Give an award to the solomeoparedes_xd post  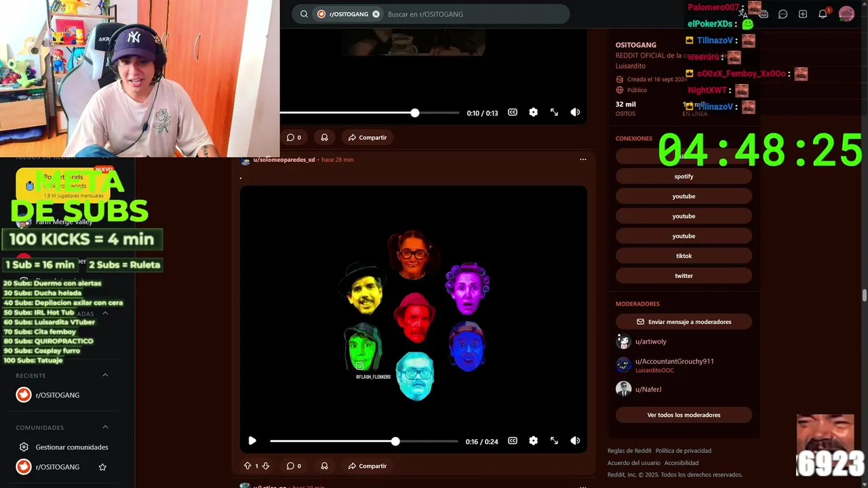(324, 466)
